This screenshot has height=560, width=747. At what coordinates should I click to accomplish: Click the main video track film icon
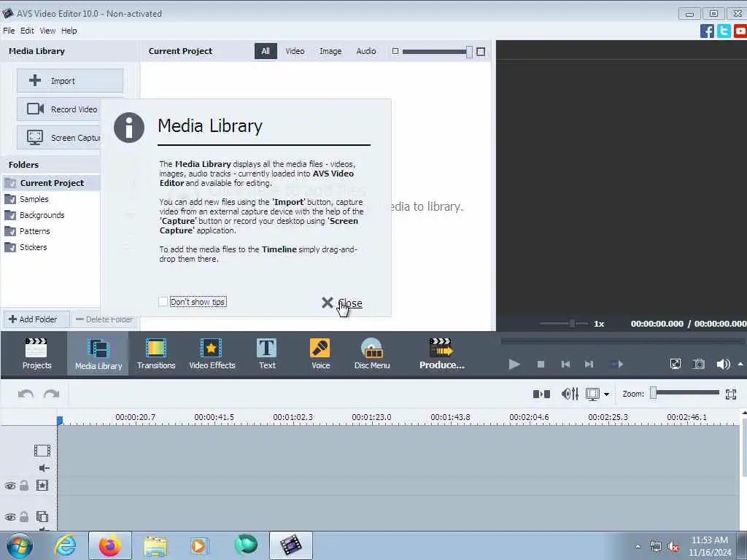42,451
